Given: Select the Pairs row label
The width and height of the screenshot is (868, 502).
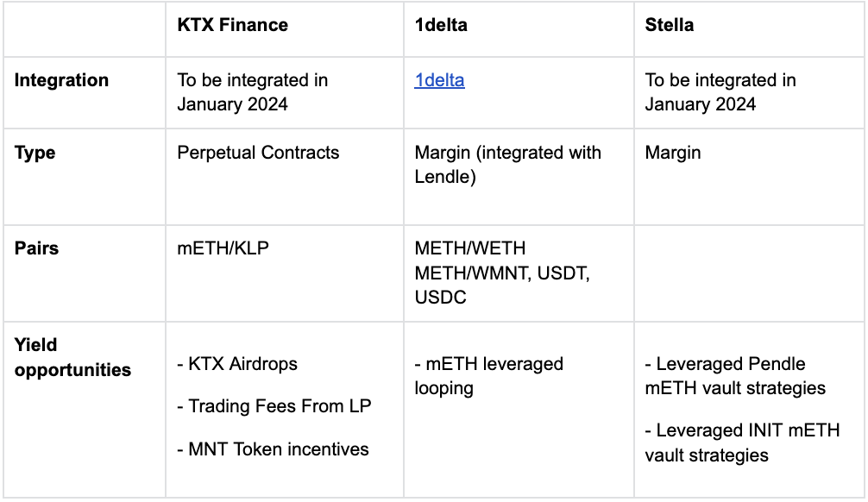Looking at the screenshot, I should [x=36, y=248].
